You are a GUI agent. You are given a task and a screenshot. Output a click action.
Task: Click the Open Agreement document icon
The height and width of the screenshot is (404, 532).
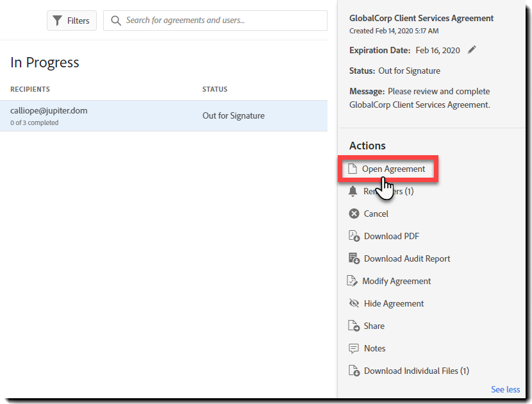click(x=352, y=169)
